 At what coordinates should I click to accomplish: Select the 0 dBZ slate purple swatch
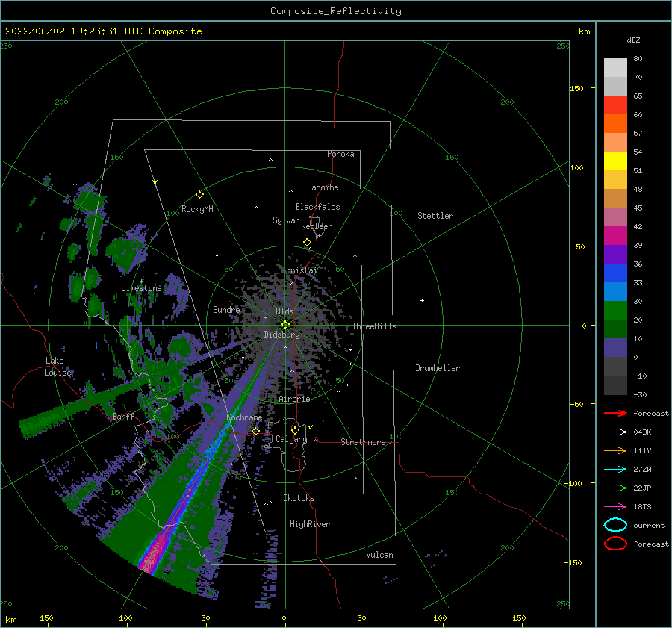point(615,348)
